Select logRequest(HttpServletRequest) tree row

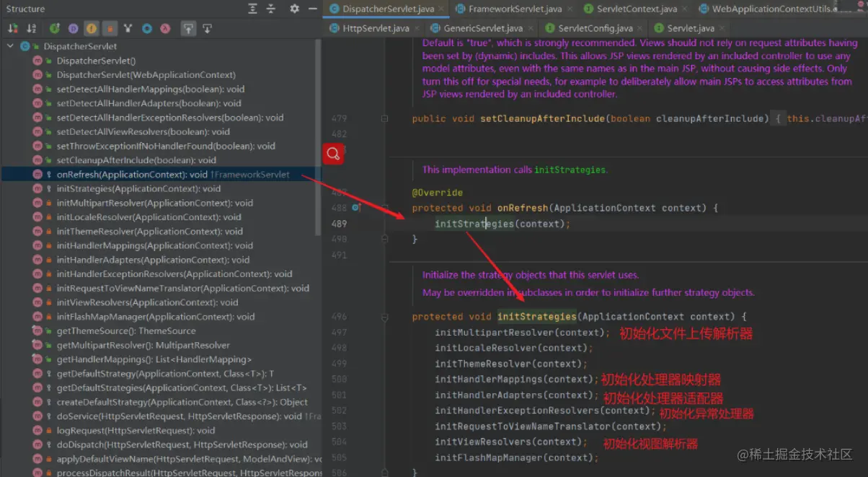pos(159,430)
